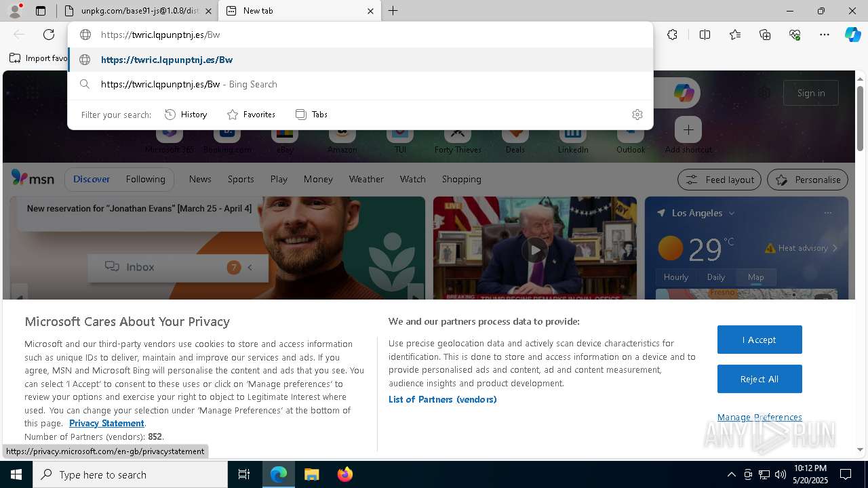Launch Copilot from the toolbar icon

click(852, 35)
